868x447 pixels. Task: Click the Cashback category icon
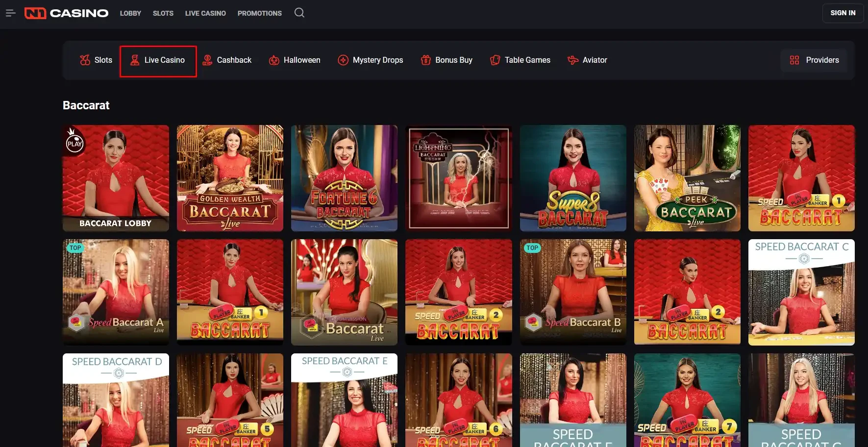207,60
